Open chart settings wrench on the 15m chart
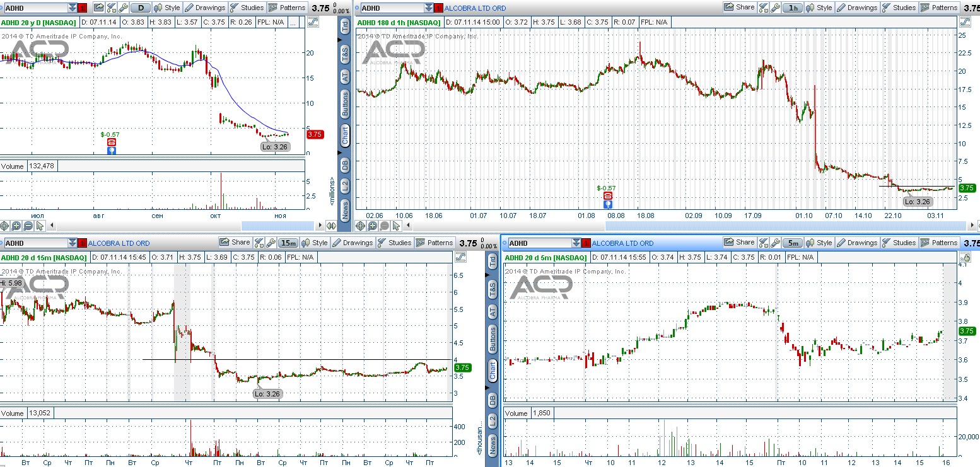This screenshot has width=980, height=467. click(271, 243)
